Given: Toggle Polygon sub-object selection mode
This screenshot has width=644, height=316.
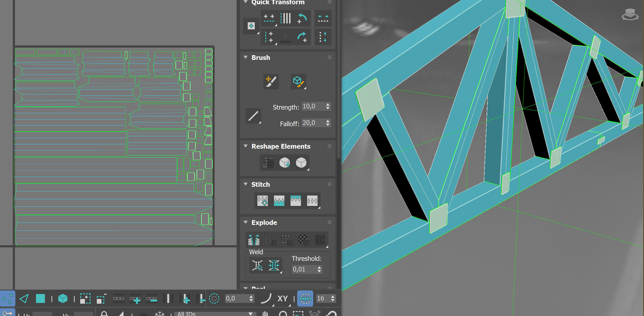Looking at the screenshot, I should (40, 298).
